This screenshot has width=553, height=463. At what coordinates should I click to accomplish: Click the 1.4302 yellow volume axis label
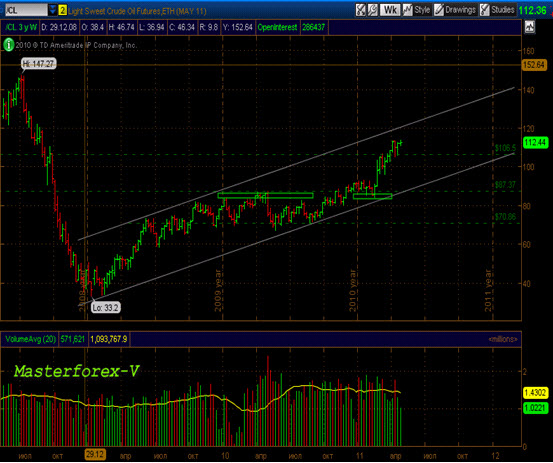point(535,392)
